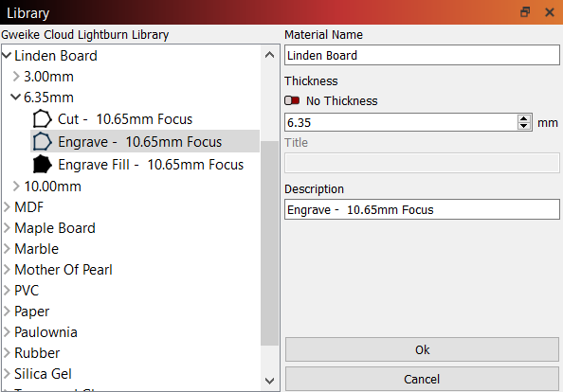This screenshot has height=392, width=563.
Task: Click the scroll-down arrow of the library list
Action: (269, 381)
